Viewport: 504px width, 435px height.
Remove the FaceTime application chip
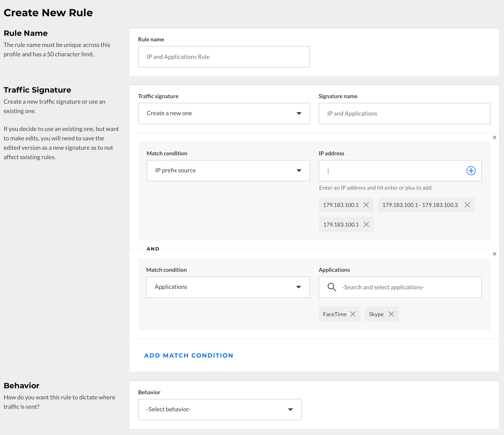[x=353, y=314]
